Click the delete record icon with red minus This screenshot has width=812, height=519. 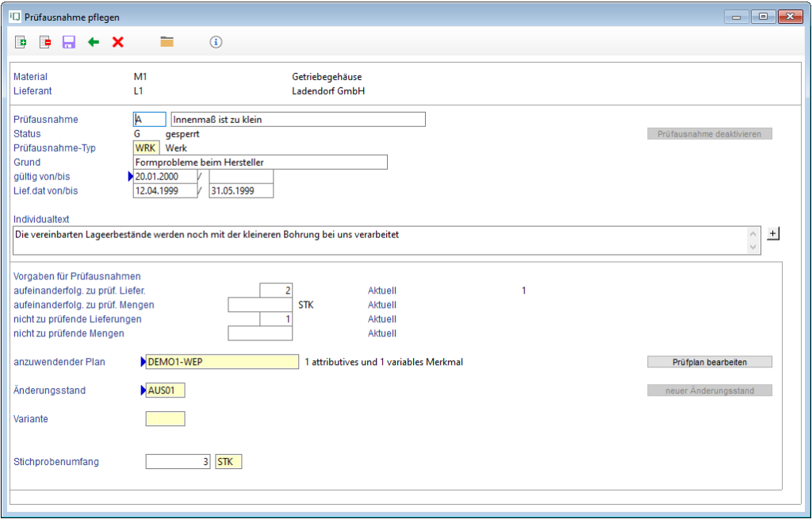45,42
